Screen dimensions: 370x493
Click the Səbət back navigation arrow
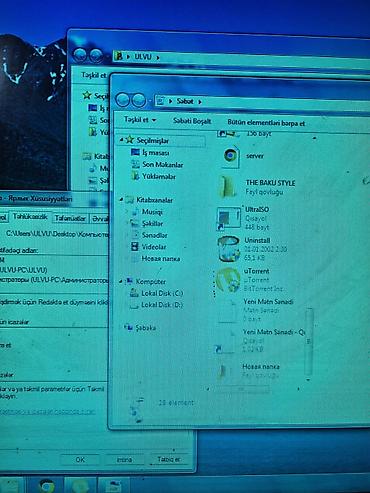pos(123,100)
